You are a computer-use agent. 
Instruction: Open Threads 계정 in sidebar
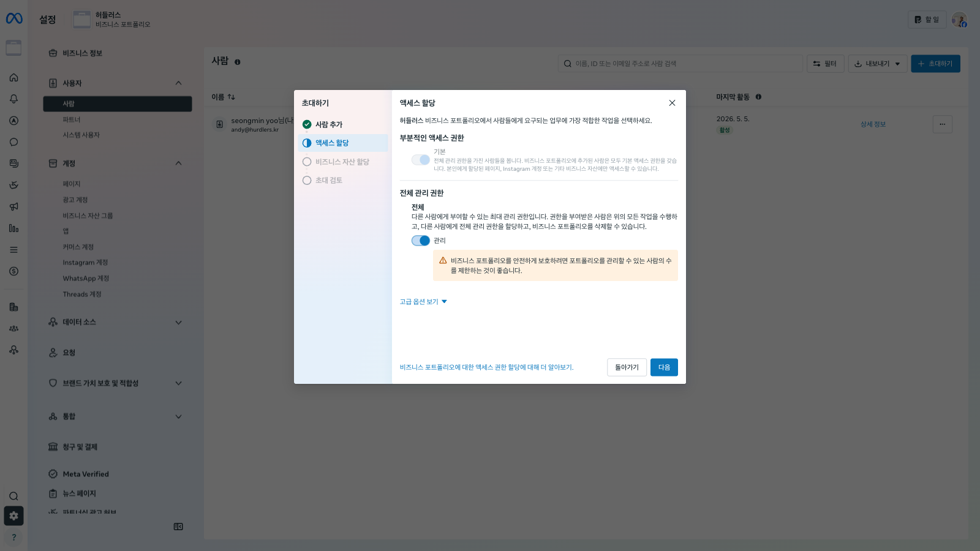pyautogui.click(x=82, y=294)
